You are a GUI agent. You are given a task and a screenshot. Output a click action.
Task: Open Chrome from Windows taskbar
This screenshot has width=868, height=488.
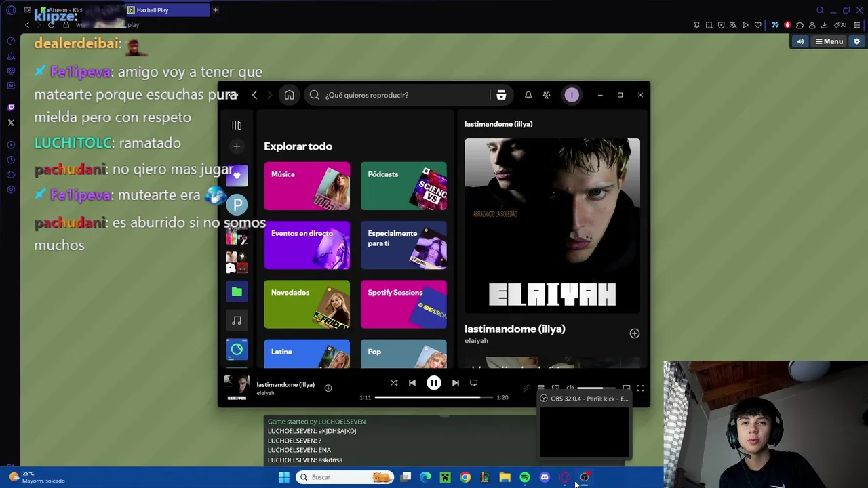(465, 477)
